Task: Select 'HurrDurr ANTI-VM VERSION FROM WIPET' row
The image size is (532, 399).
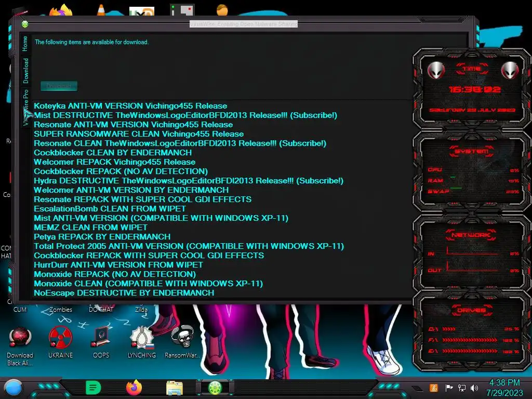Action: click(118, 264)
